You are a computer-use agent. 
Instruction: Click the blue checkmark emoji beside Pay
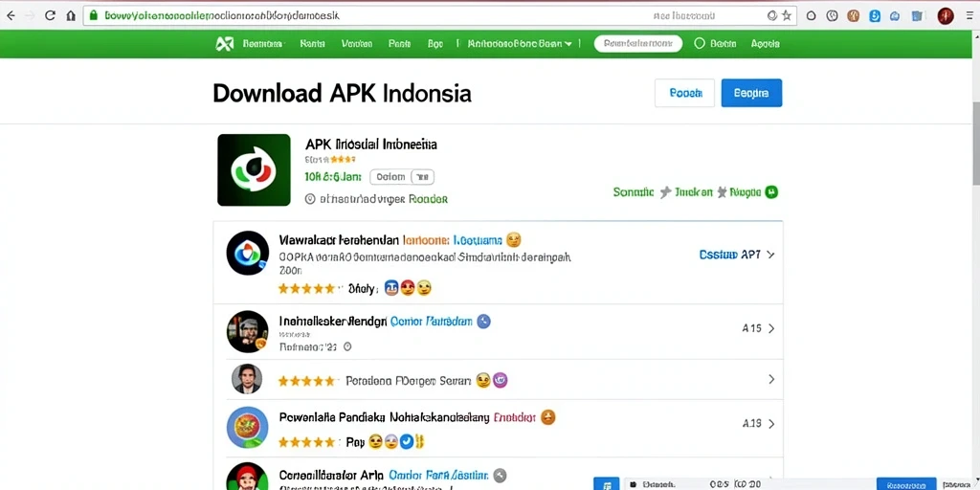407,441
